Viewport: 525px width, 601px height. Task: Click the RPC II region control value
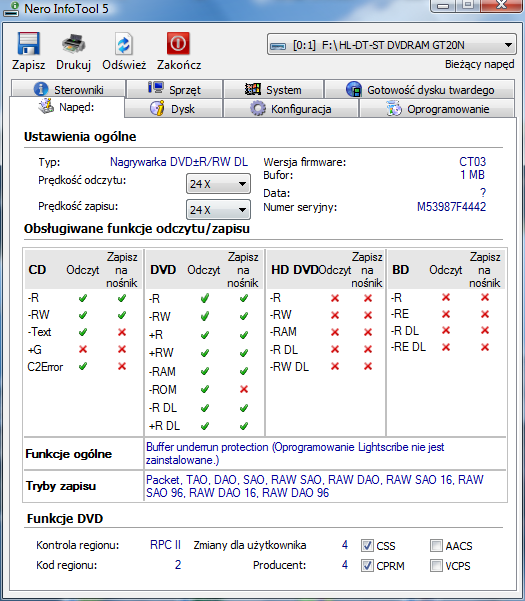point(165,545)
